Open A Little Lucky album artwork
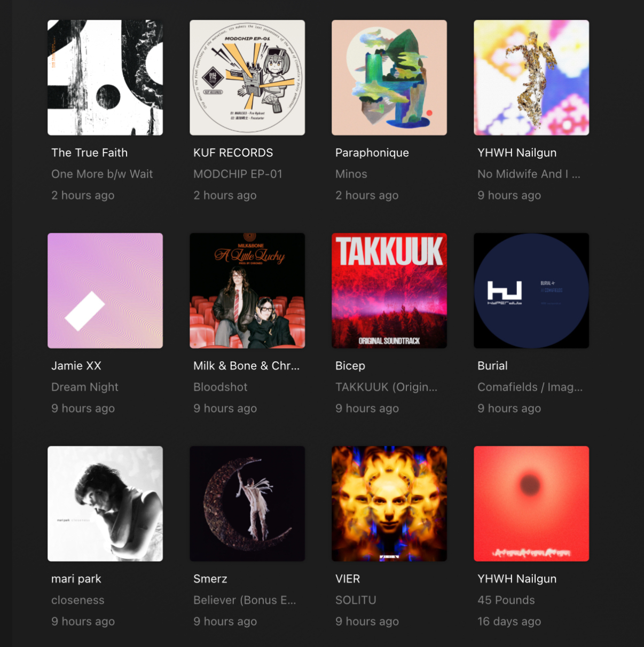Screen dimensions: 644x647 pos(247,290)
